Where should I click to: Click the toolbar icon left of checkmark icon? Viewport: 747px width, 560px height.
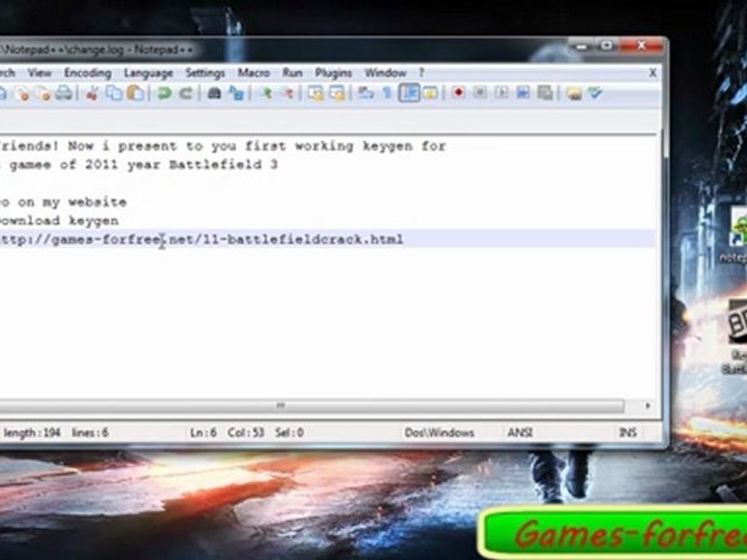[574, 93]
